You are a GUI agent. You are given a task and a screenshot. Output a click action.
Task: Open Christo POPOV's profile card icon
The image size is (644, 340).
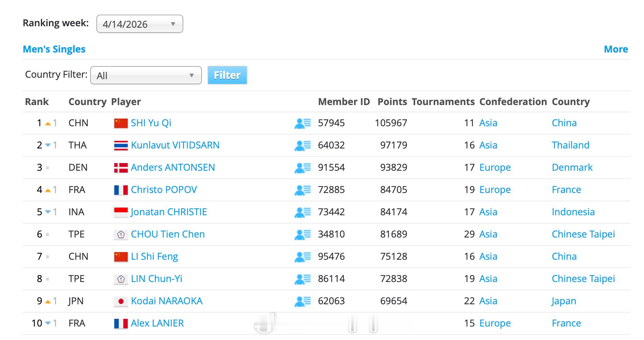pos(303,190)
